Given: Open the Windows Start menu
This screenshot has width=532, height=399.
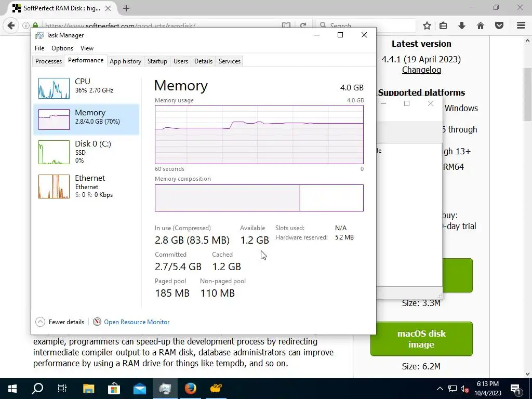Looking at the screenshot, I should pos(12,389).
